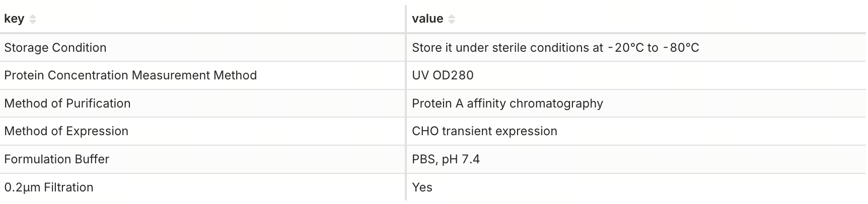868x204 pixels.
Task: Select the storage temperature value cell
Action: pos(555,48)
